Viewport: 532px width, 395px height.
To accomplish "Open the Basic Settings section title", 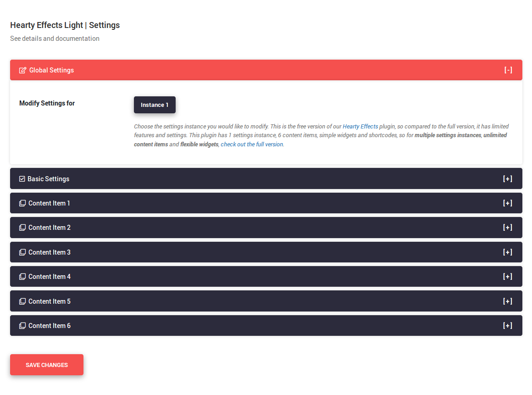I will point(48,179).
